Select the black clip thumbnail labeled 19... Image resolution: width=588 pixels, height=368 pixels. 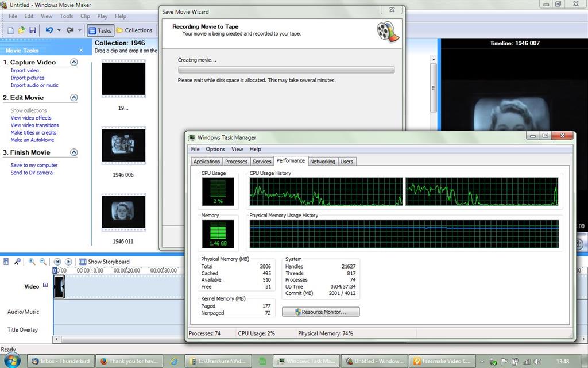pyautogui.click(x=123, y=79)
